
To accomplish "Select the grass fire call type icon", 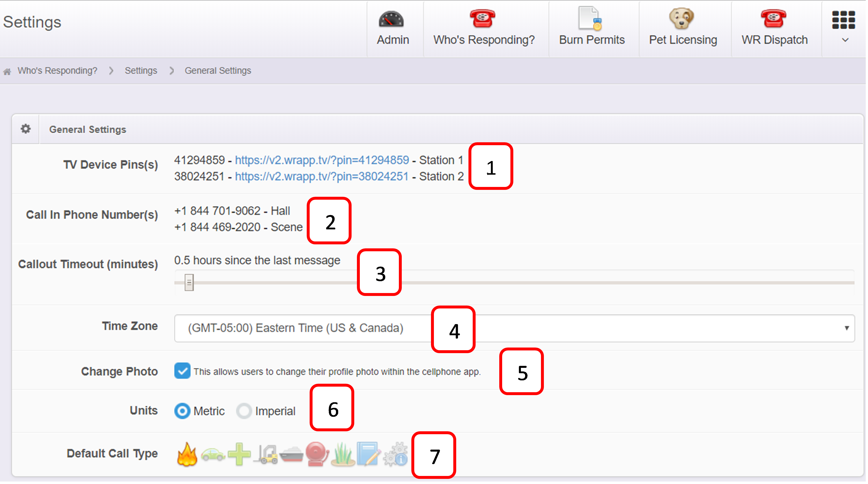I will (x=343, y=455).
